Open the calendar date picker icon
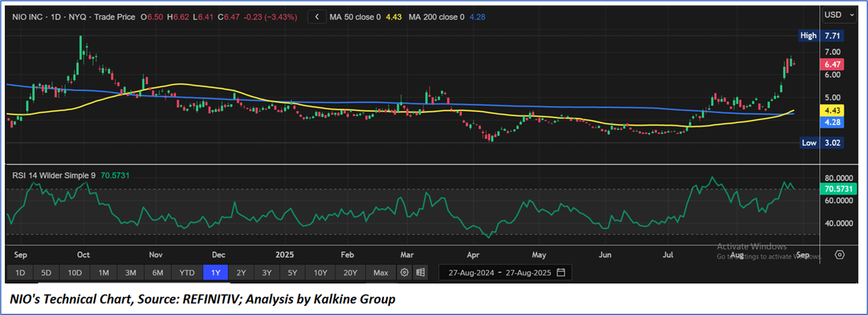The width and height of the screenshot is (868, 315). [561, 273]
